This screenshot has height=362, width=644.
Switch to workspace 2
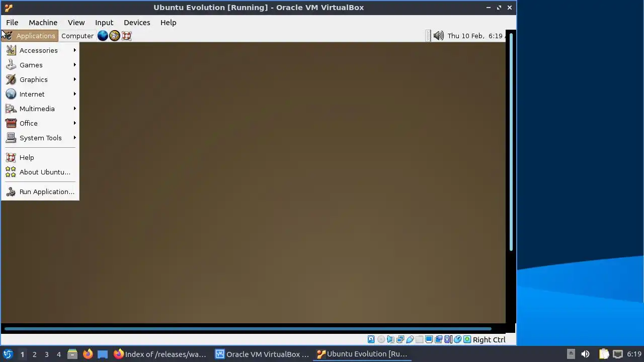pyautogui.click(x=34, y=354)
